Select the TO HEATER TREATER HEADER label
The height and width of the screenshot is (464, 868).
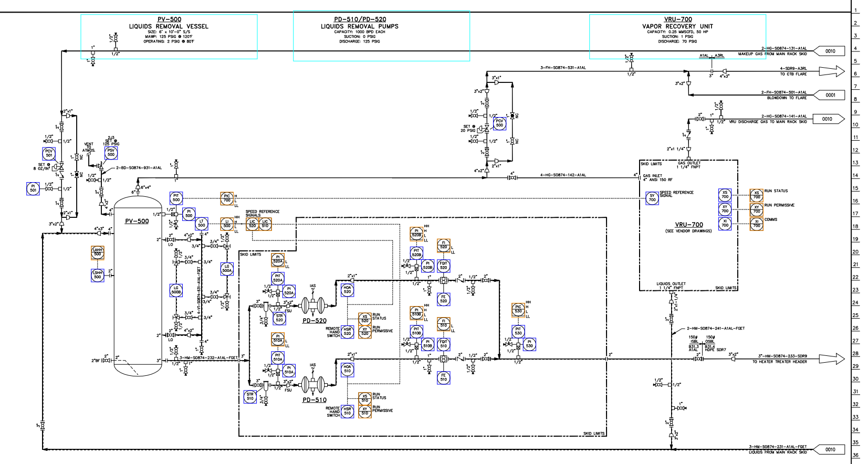click(x=779, y=362)
